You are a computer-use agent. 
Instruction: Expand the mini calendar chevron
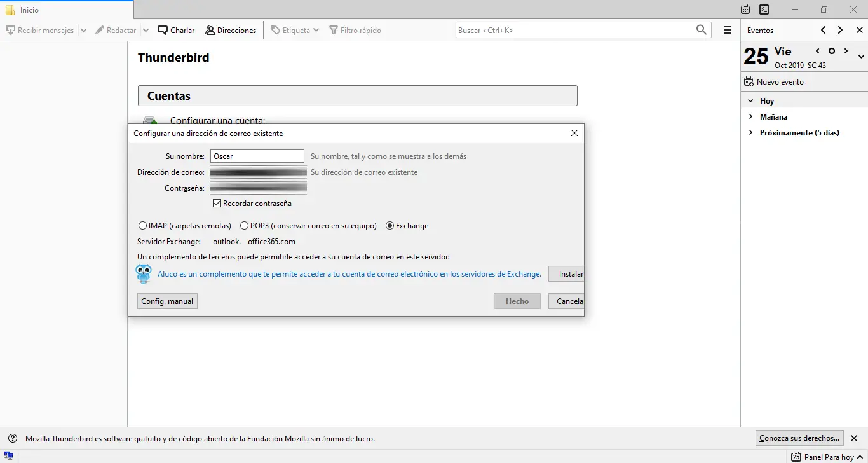[861, 57]
